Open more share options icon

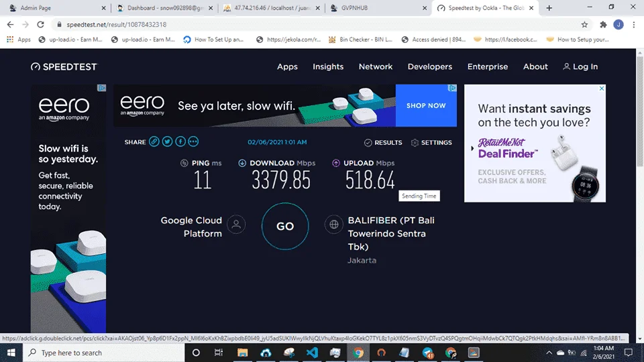tap(193, 141)
